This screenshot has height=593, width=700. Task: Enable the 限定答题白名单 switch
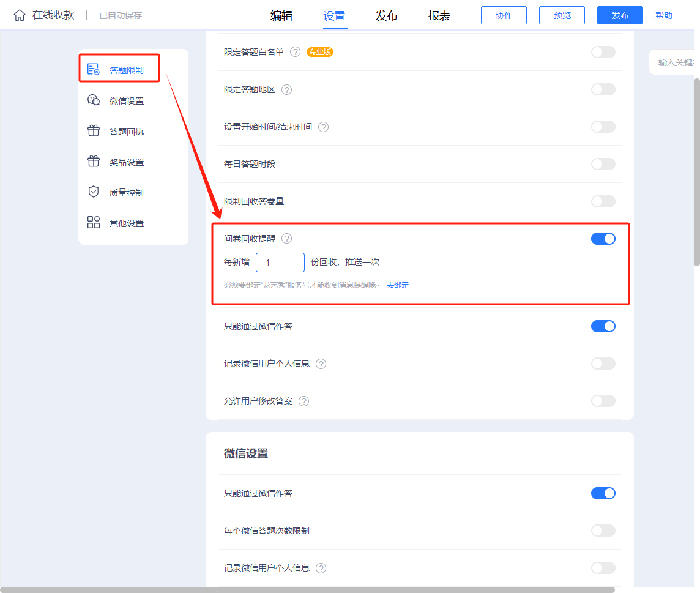603,52
